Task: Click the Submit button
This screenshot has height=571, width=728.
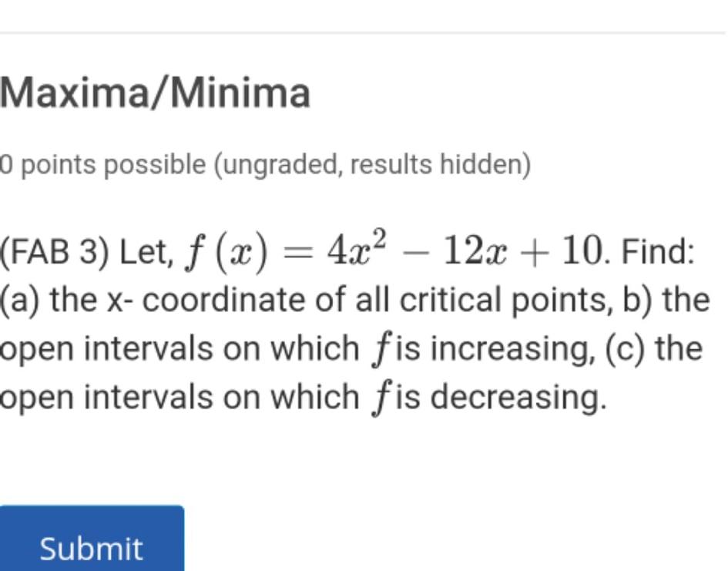Action: click(90, 547)
